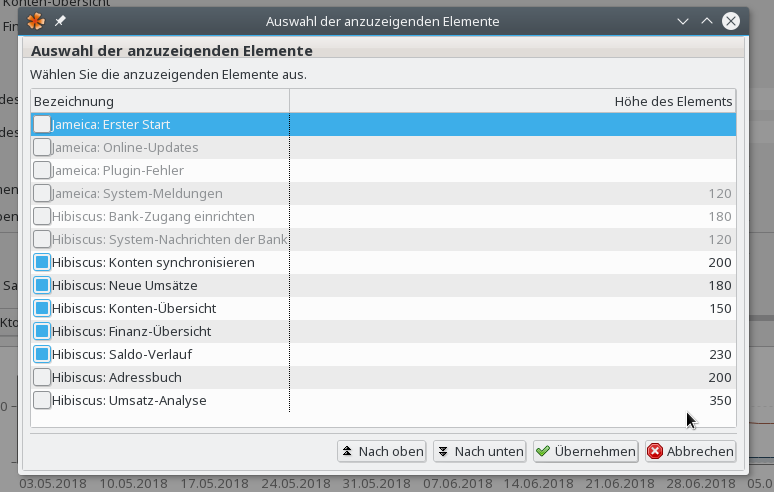Click the Jameica app icon in title bar
The image size is (774, 492).
[35, 20]
